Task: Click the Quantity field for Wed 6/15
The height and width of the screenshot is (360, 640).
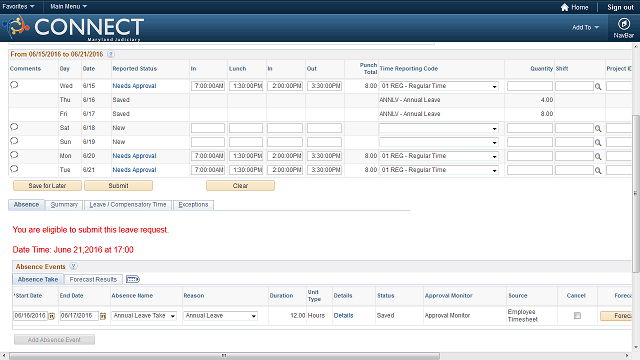Action: [x=530, y=86]
